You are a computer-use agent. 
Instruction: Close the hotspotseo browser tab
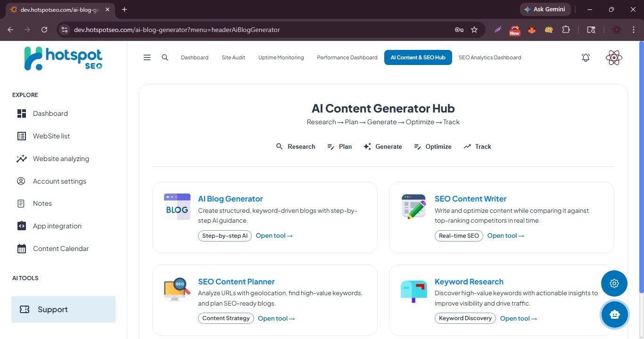click(107, 9)
